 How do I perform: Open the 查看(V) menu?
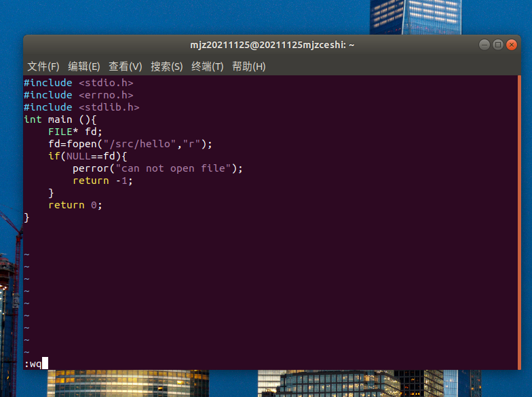[x=125, y=67]
